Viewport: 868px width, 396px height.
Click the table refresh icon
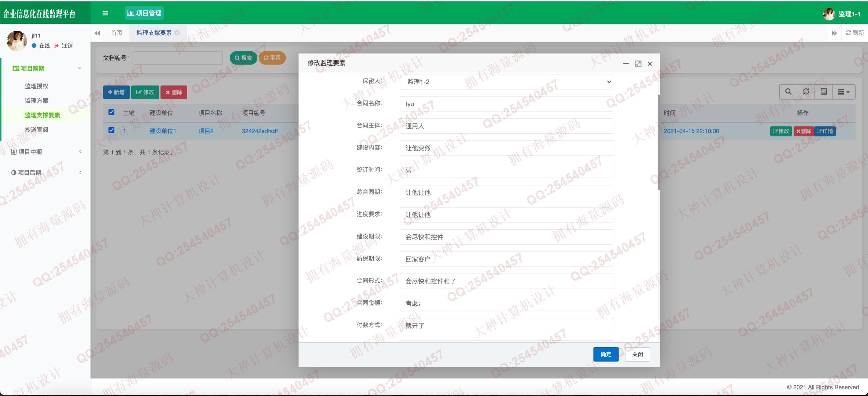pos(806,92)
